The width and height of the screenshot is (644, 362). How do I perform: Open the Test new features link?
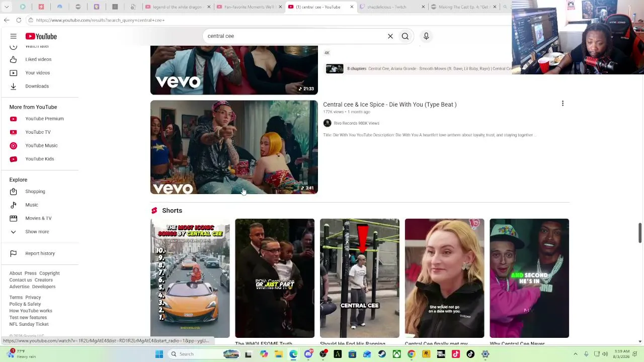28,318
